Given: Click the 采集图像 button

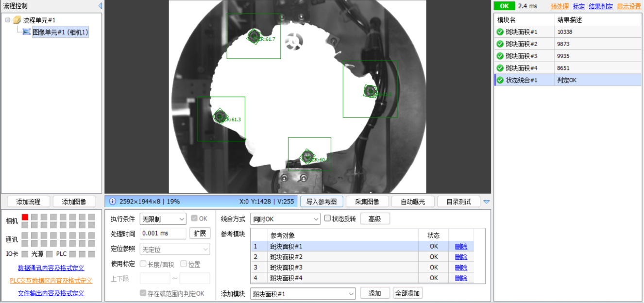Looking at the screenshot, I should (367, 202).
